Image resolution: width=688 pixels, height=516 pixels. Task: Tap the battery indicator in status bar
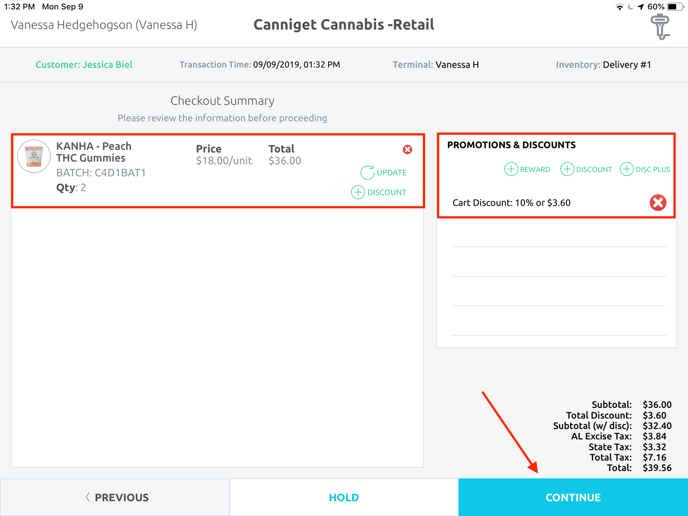(x=675, y=7)
